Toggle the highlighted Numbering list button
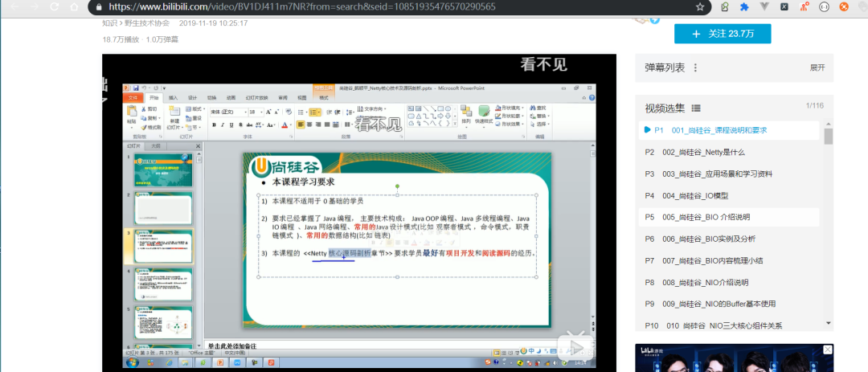Image resolution: width=868 pixels, height=372 pixels. (314, 112)
